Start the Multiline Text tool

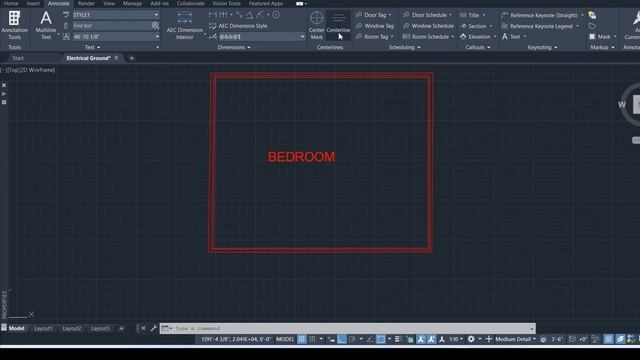46,25
